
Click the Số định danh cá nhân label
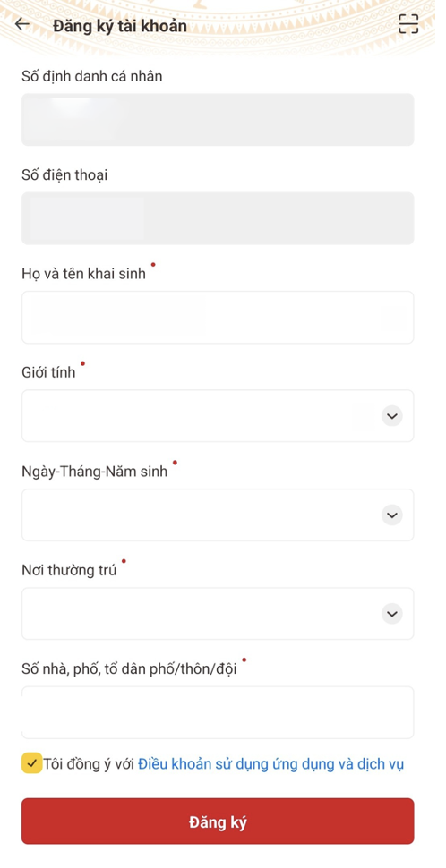tap(92, 76)
